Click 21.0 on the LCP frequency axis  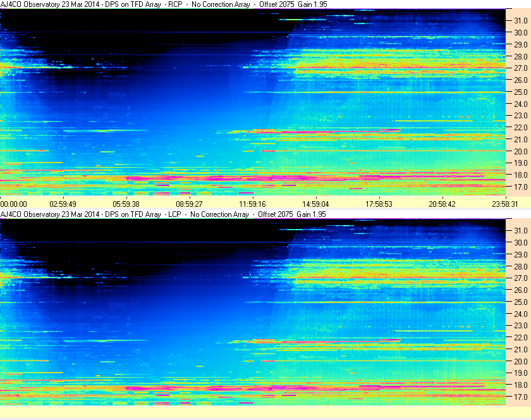tap(521, 349)
